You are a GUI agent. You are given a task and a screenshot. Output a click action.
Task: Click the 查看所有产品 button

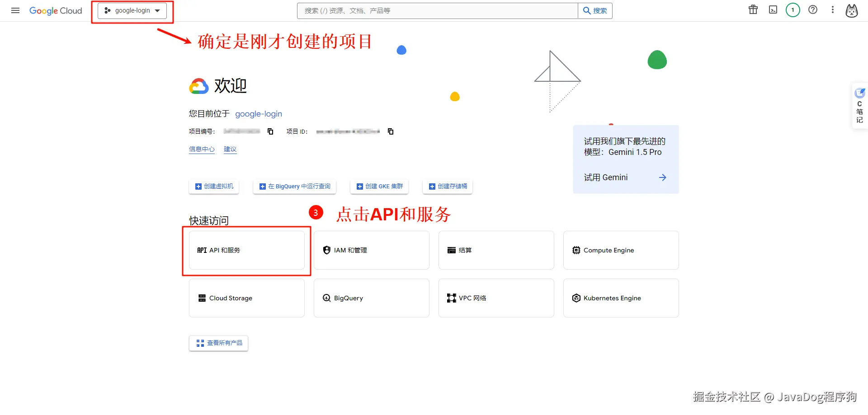point(218,343)
